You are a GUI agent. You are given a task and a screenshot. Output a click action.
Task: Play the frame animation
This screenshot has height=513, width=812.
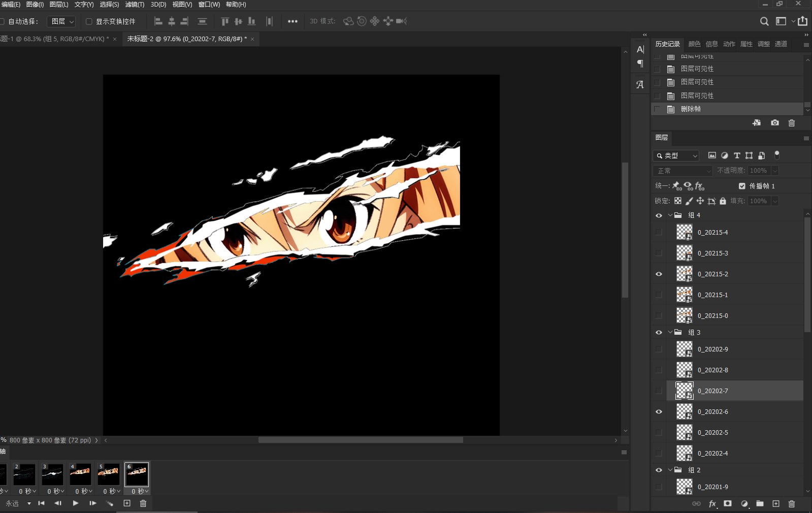pyautogui.click(x=76, y=503)
